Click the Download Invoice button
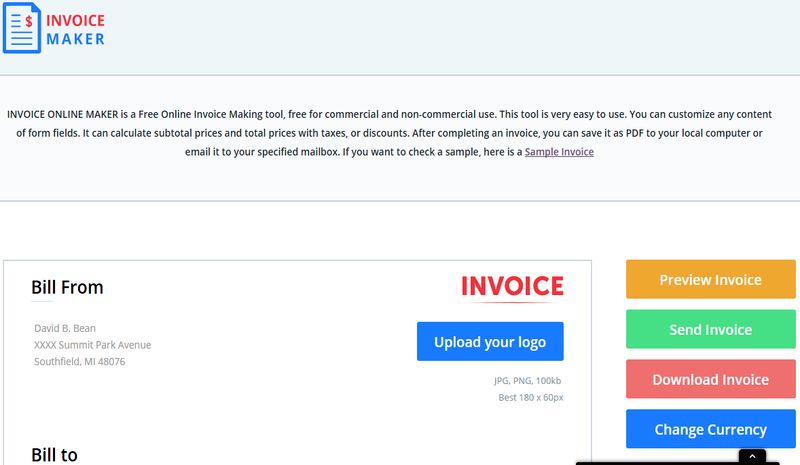Screen dimensions: 800x465 pyautogui.click(x=711, y=379)
